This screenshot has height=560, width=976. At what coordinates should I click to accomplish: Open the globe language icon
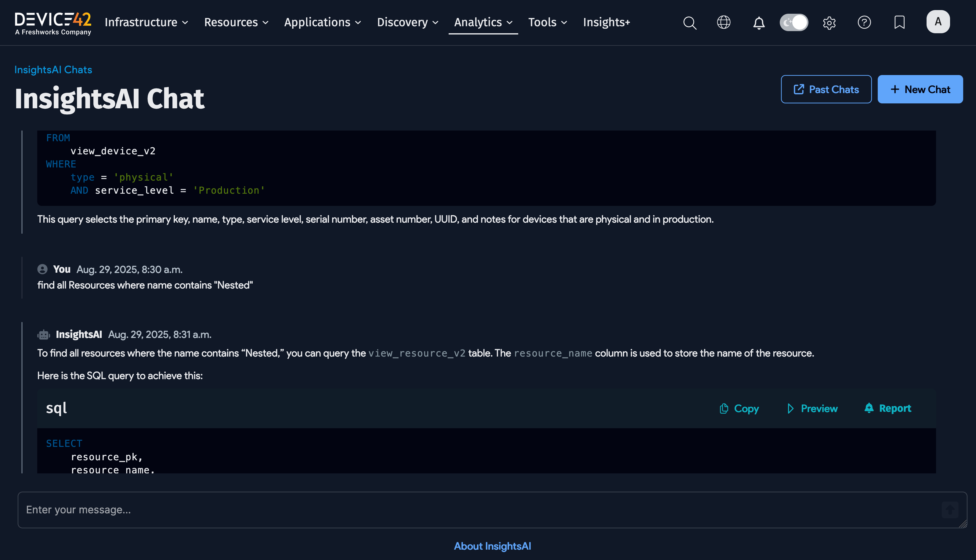pos(724,22)
